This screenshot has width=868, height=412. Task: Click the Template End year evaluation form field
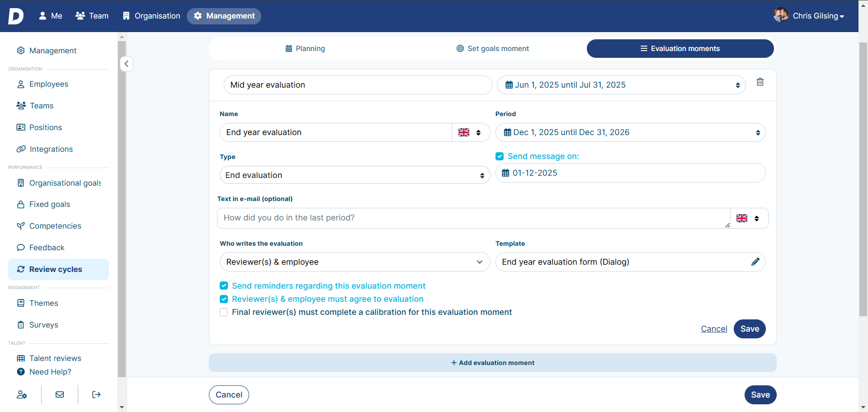click(x=630, y=262)
